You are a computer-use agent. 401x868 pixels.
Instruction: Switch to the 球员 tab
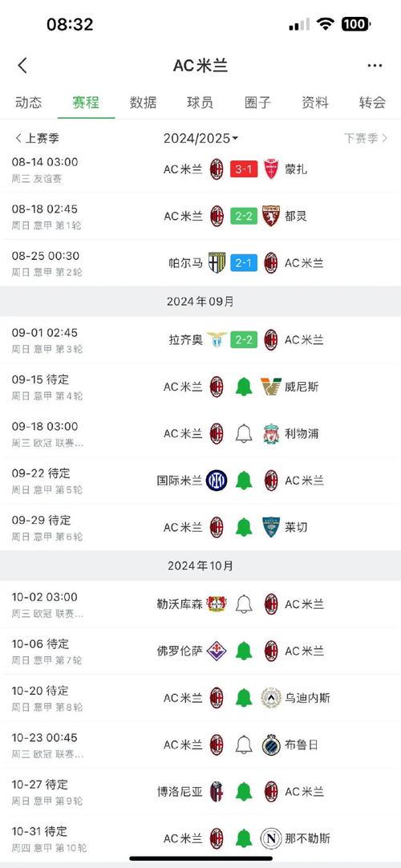pos(200,103)
